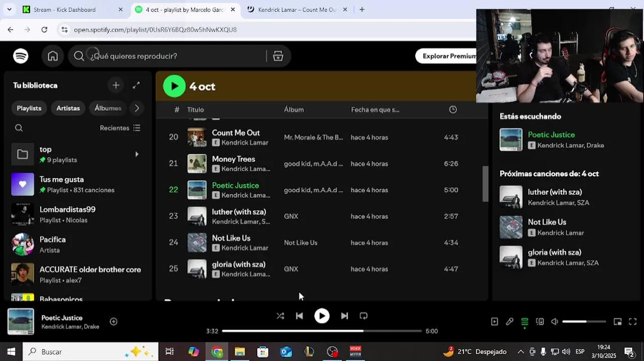This screenshot has height=361, width=644.
Task: Search within library using magnifier icon
Action: coord(19,128)
